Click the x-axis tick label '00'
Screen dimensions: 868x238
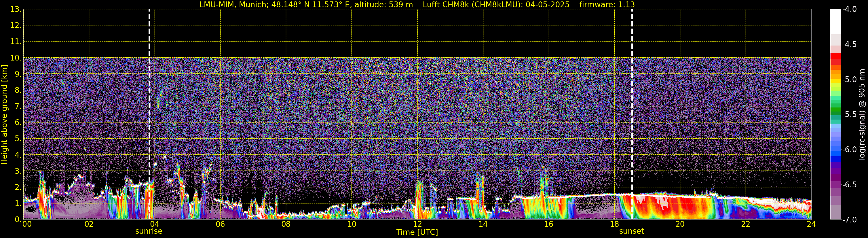point(27,224)
